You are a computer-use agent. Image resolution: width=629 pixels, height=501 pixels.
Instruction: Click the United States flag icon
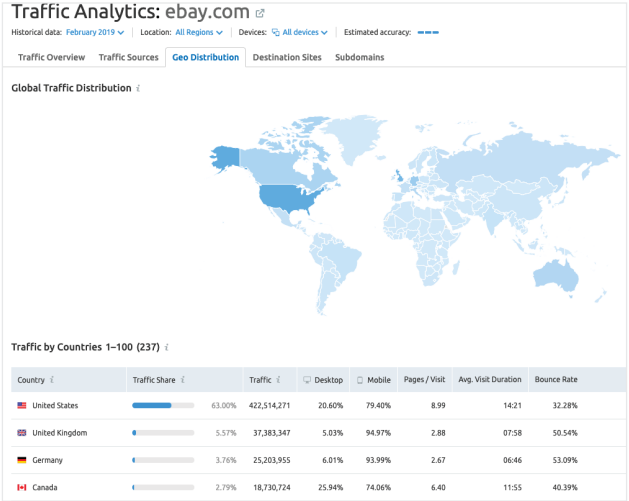click(x=22, y=406)
